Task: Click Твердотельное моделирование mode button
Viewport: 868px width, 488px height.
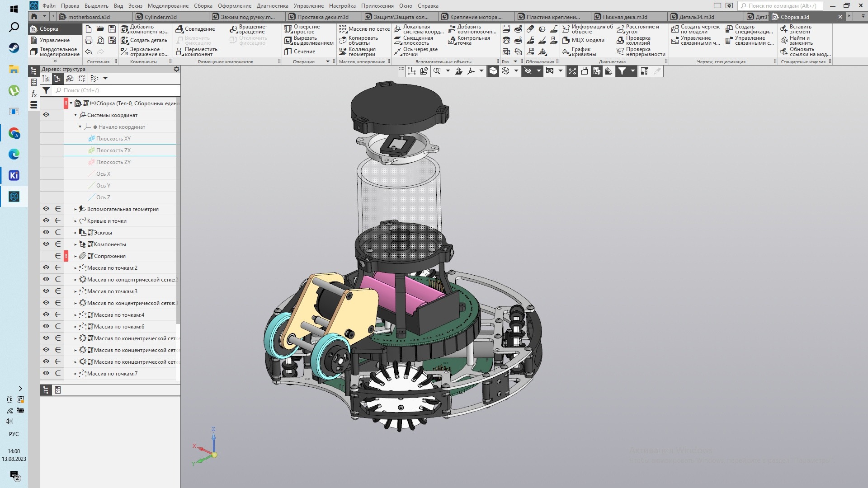Action: [x=55, y=52]
